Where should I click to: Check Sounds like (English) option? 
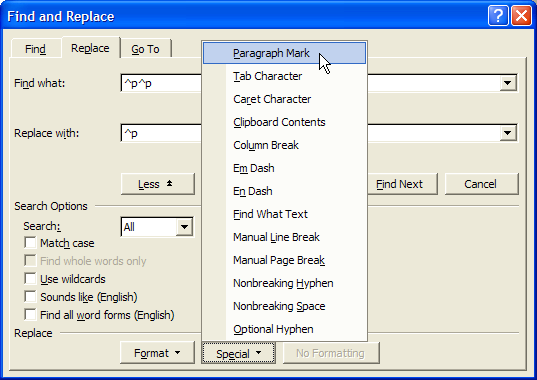point(30,296)
